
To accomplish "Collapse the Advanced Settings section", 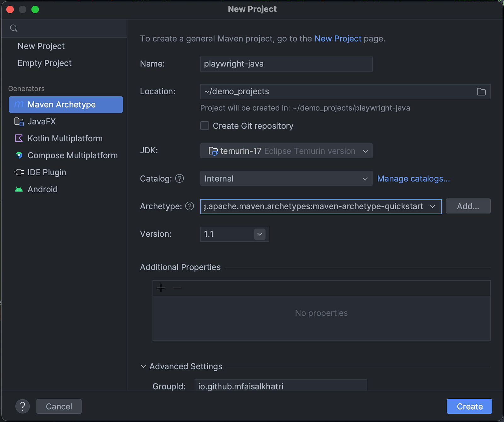I will click(143, 367).
